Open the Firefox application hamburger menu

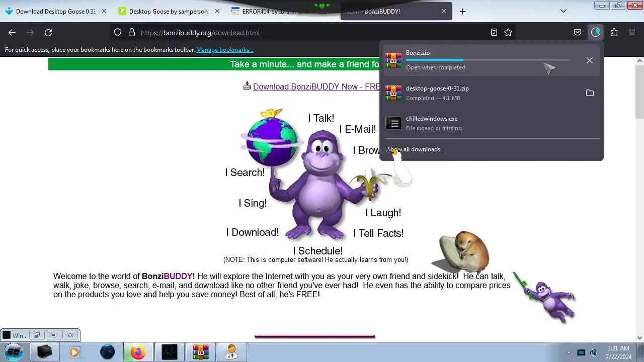[x=632, y=32]
